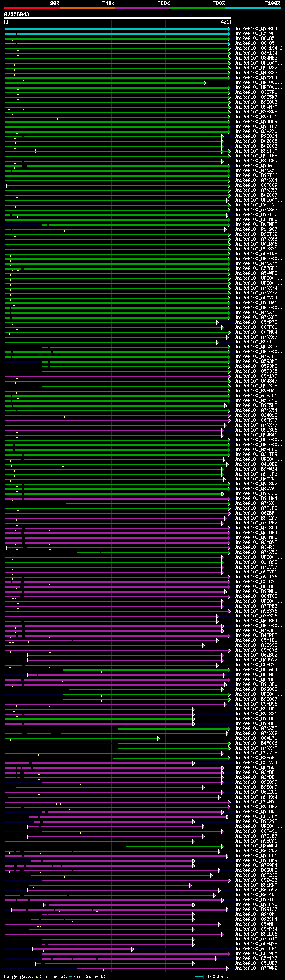Click label UniRef100_A7NX60
The height and width of the screenshot is (980, 285).
pos(256,503)
